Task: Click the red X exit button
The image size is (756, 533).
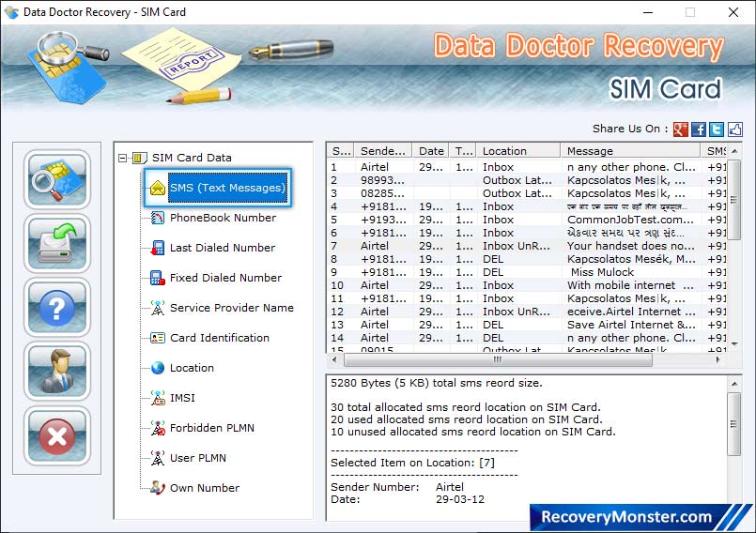Action: [x=57, y=435]
